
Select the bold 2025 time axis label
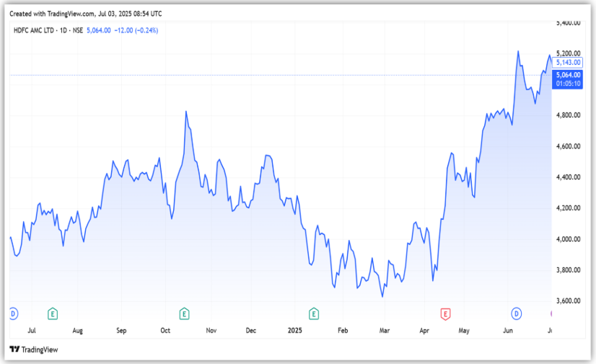295,330
